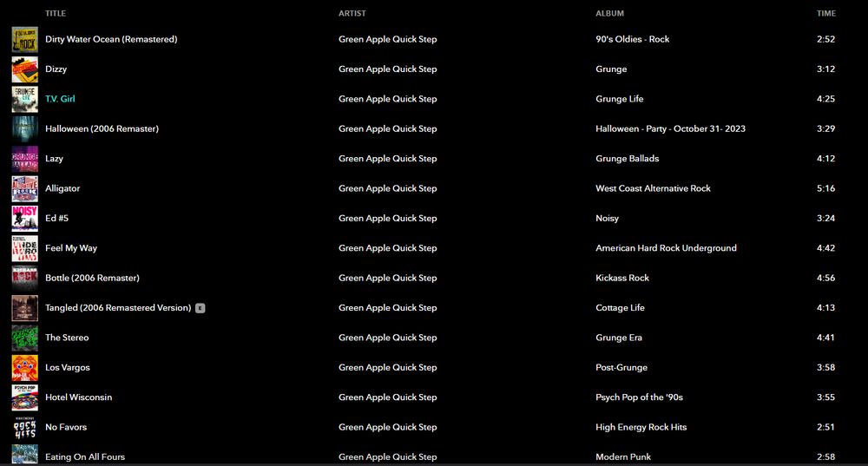Open artist link in the Alligator row
868x466 pixels.
tap(387, 188)
